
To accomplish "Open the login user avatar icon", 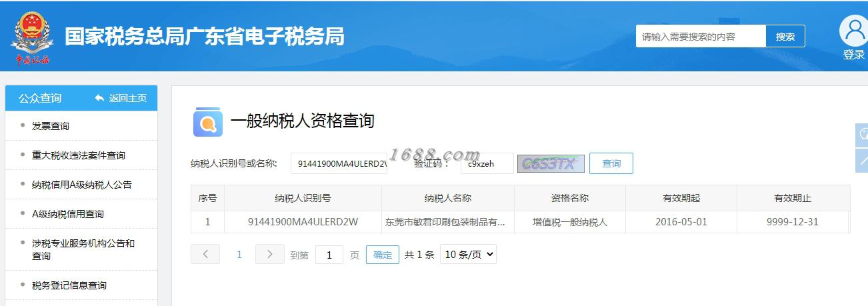I will coord(853,31).
